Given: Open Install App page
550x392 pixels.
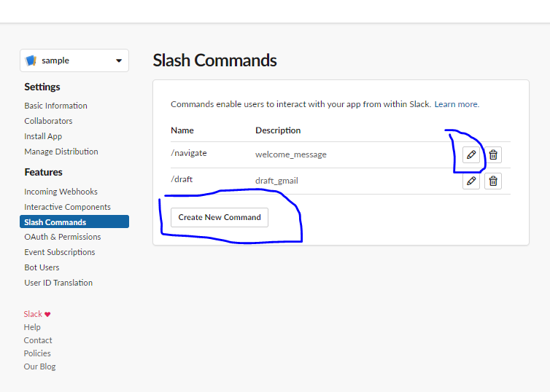Looking at the screenshot, I should click(43, 136).
